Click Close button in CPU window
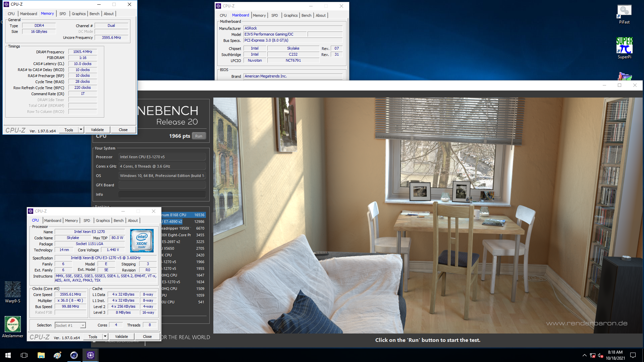The image size is (644, 362). pos(147,337)
